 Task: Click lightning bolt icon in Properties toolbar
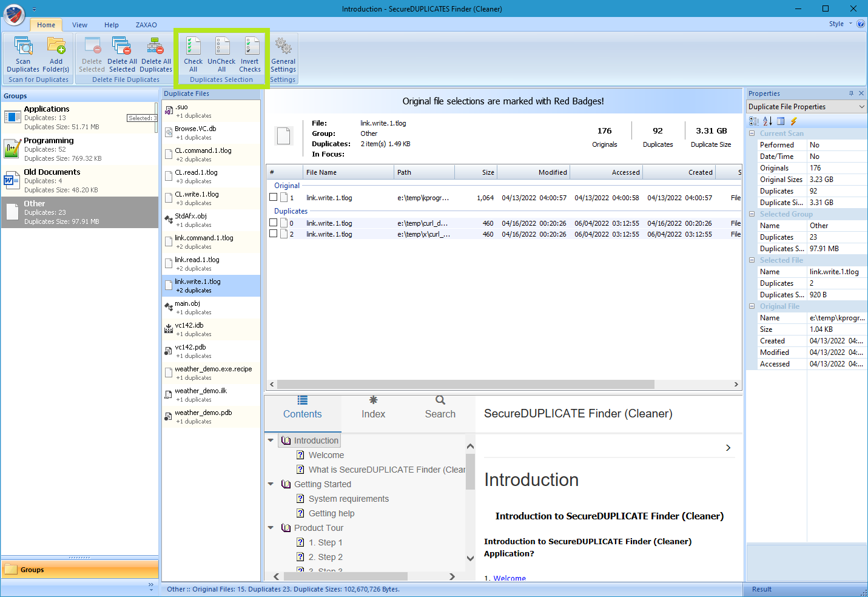[x=793, y=121]
